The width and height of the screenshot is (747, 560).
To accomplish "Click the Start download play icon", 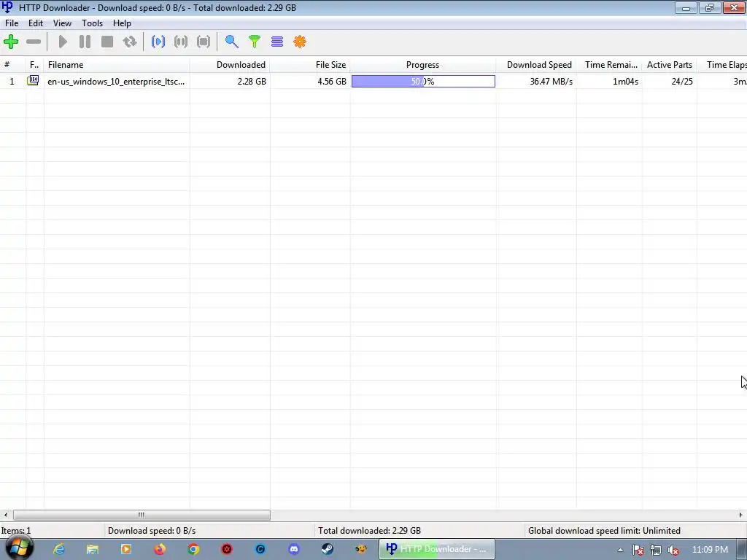I will [63, 42].
